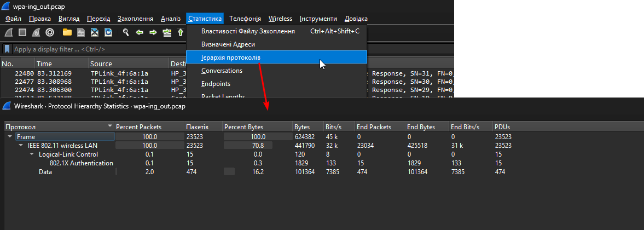Click the open capture file folder icon

tap(67, 32)
